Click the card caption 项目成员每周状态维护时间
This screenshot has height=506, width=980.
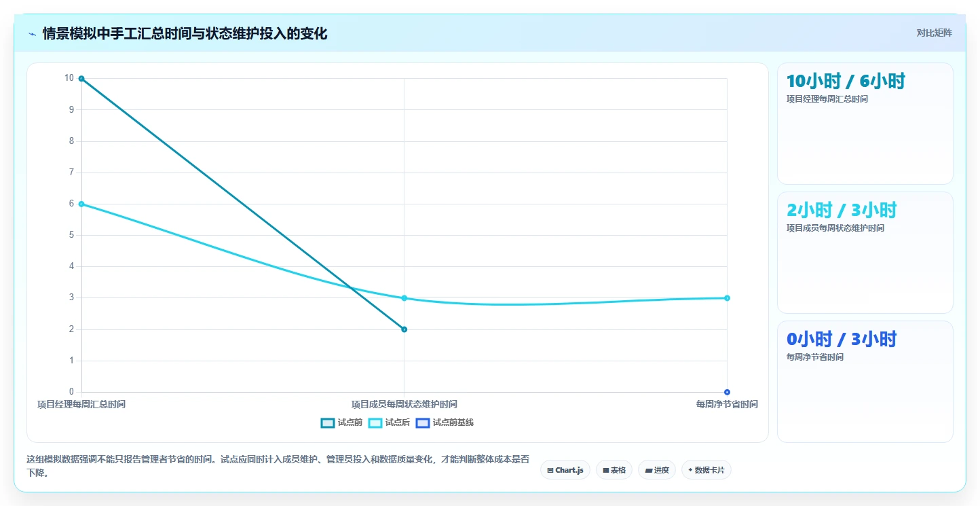click(835, 228)
